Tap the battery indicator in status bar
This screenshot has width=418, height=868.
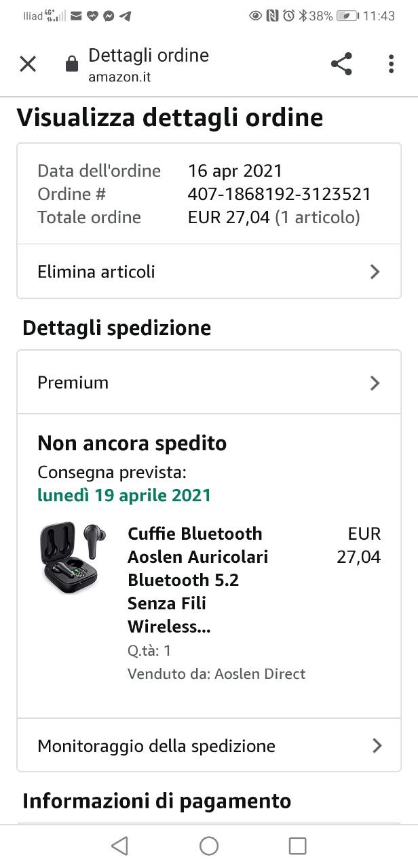(347, 16)
